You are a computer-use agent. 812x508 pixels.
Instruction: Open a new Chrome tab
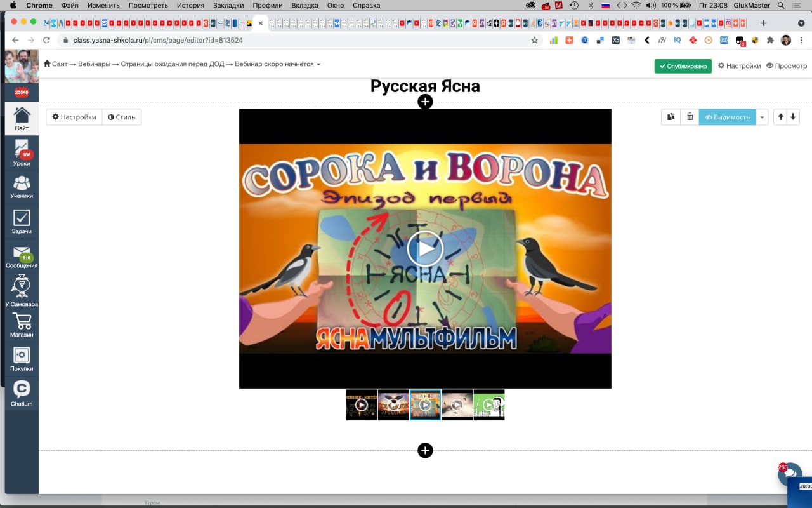pyautogui.click(x=763, y=23)
